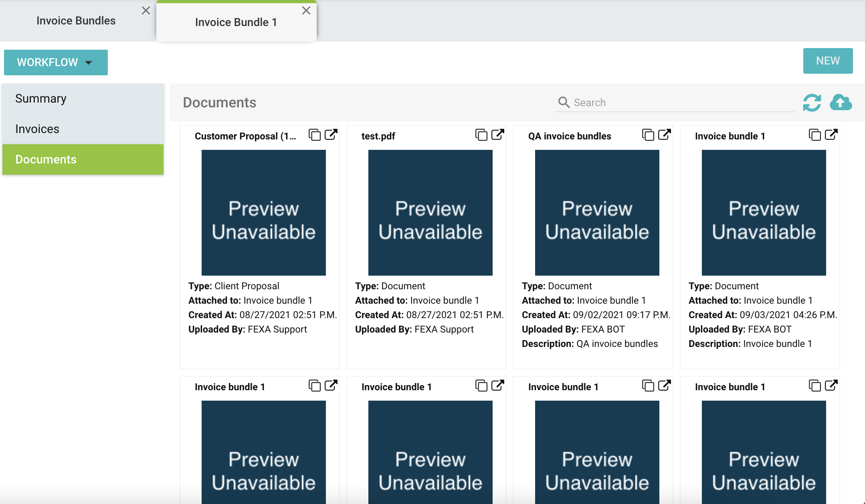Open the WORKFLOW menu arrow
This screenshot has height=504, width=865.
click(x=89, y=62)
